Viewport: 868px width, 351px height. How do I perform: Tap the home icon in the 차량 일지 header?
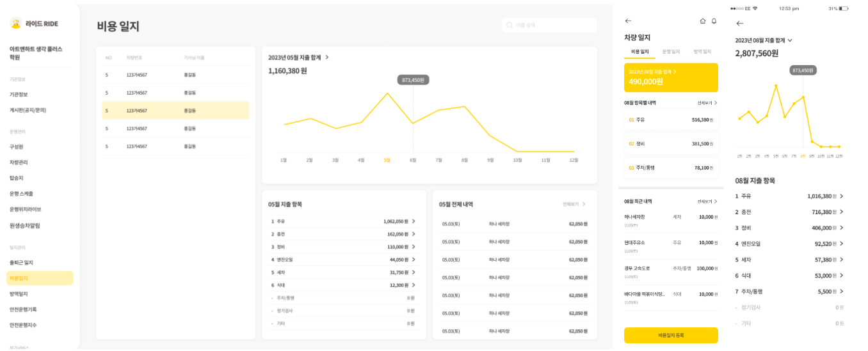[702, 21]
